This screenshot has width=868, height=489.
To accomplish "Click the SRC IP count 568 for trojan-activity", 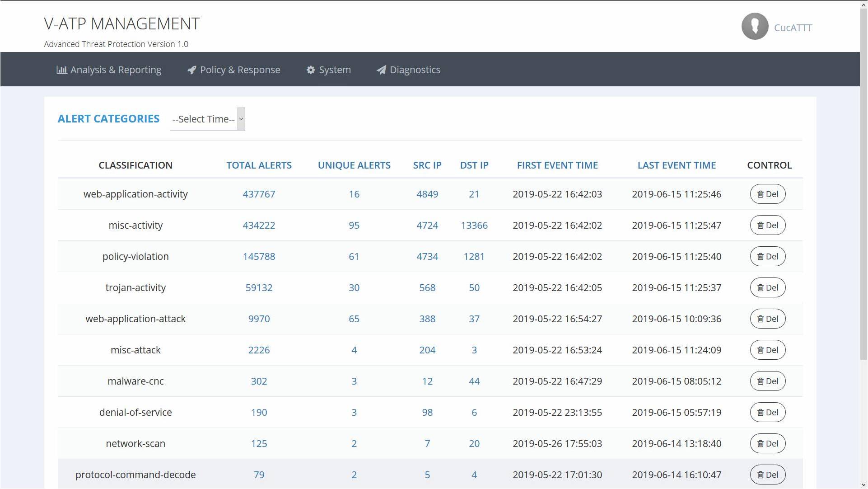I will coord(427,288).
